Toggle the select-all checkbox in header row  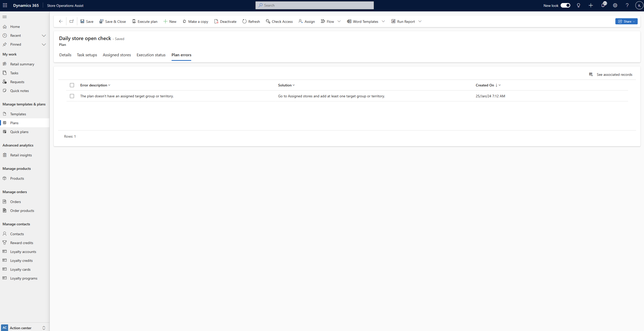pos(72,85)
